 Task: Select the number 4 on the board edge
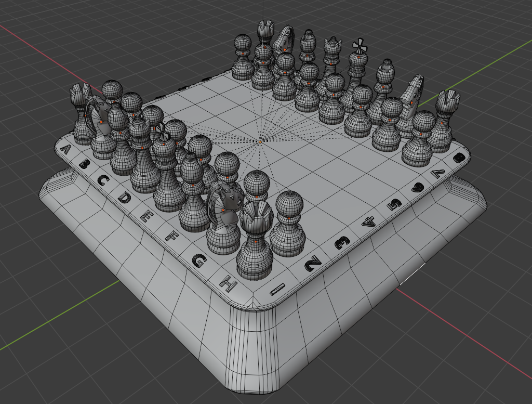click(x=369, y=222)
